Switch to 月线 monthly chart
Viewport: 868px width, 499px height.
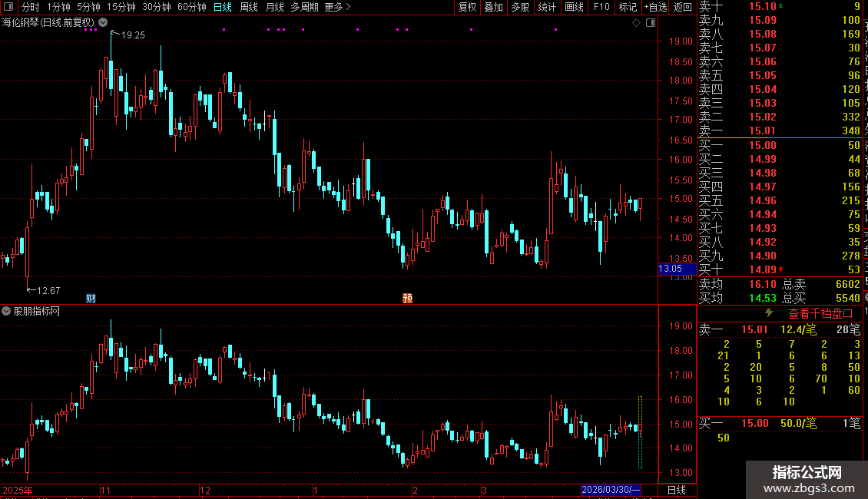(x=274, y=7)
